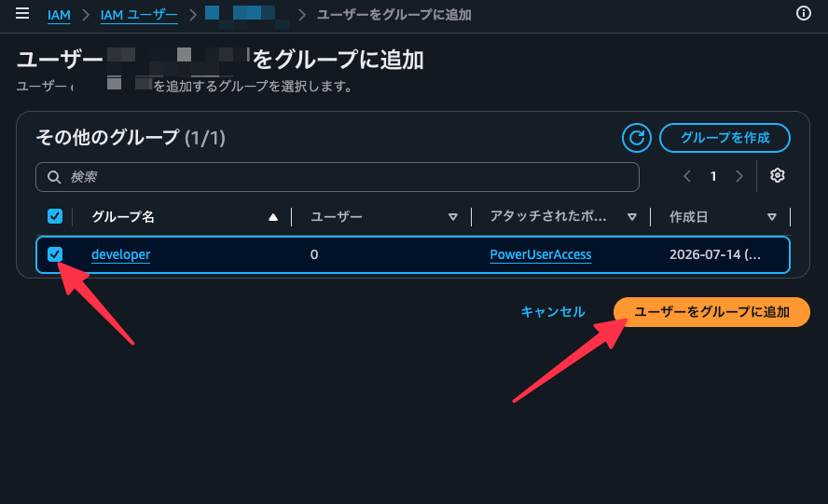The image size is (828, 504).
Task: Click the ユーザー column header text
Action: coord(337,217)
